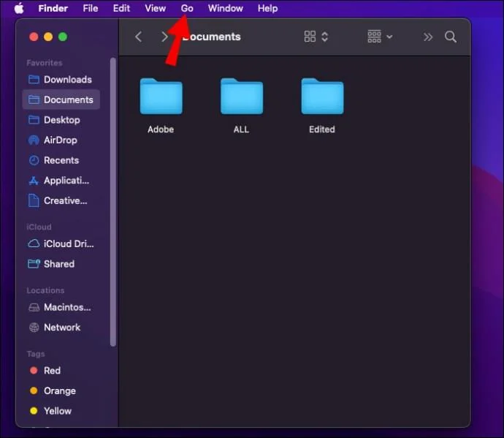The image size is (504, 438).
Task: Open Recents in the sidebar
Action: click(x=61, y=160)
